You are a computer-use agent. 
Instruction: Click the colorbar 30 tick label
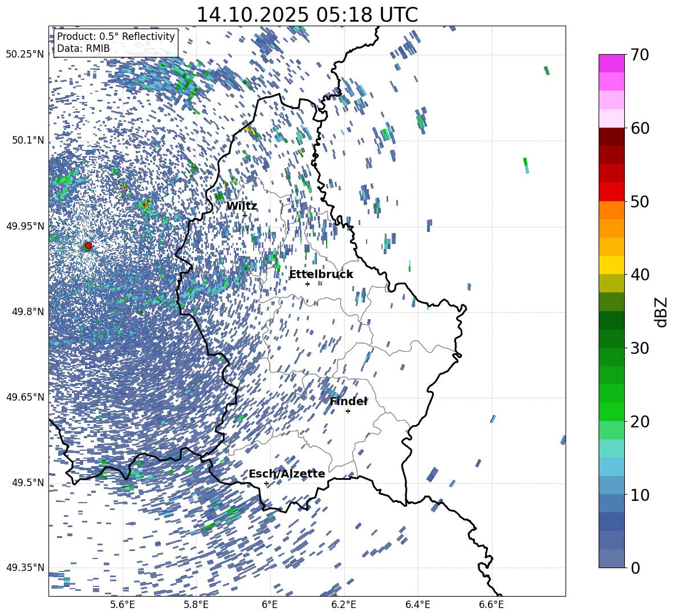pos(640,348)
